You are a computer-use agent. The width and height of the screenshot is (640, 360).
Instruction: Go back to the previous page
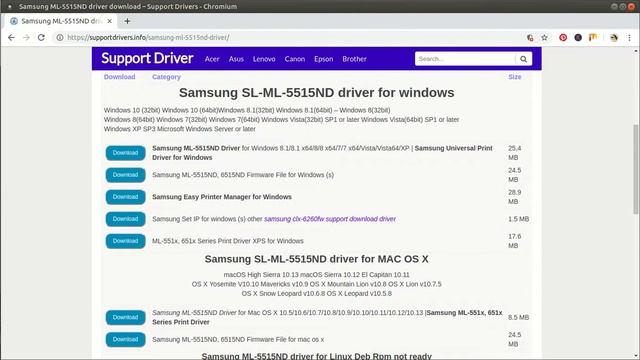[x=11, y=38]
